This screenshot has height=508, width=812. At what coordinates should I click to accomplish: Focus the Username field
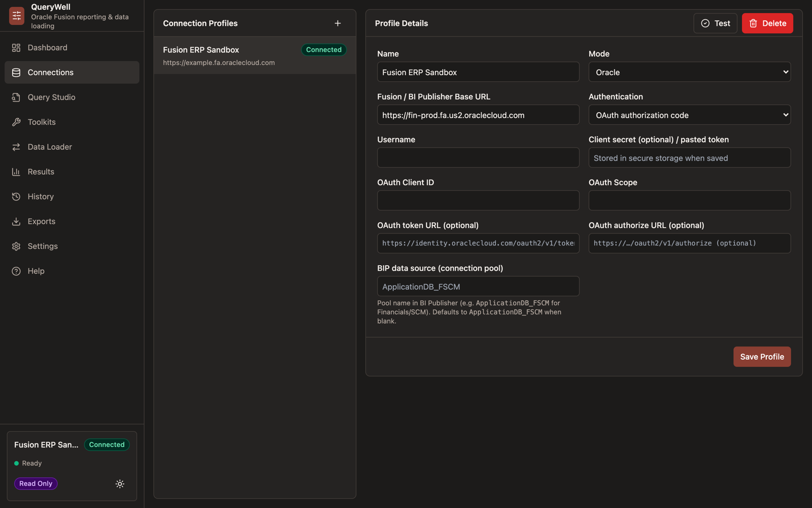pos(478,158)
